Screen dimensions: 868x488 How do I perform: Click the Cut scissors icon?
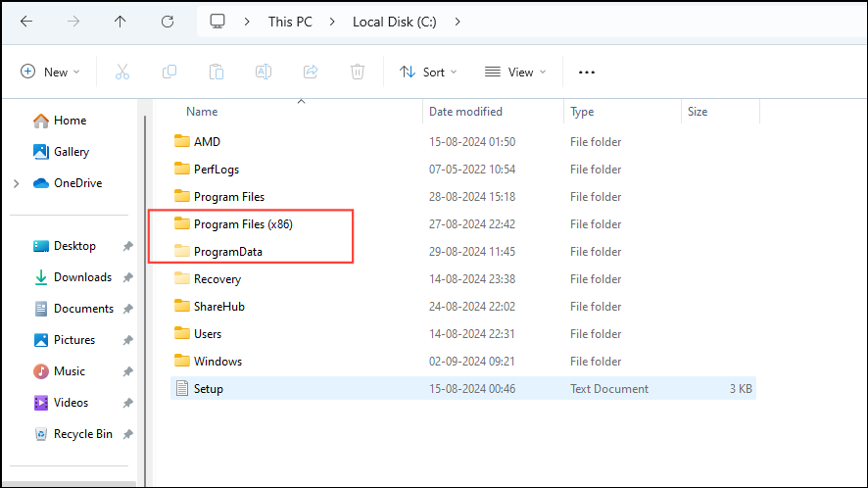(x=122, y=72)
